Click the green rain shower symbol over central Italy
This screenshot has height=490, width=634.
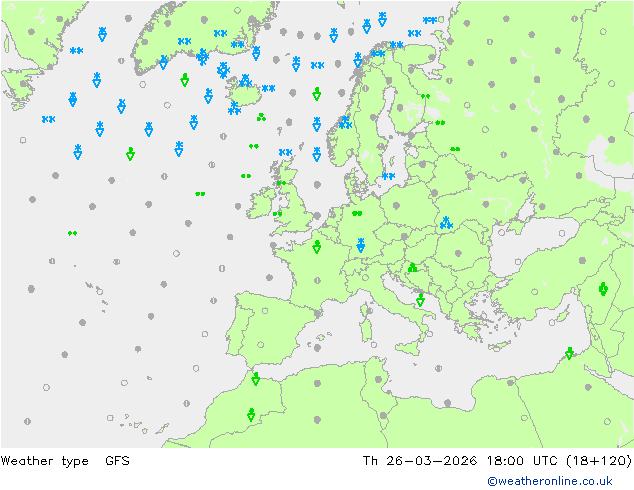coord(421,300)
